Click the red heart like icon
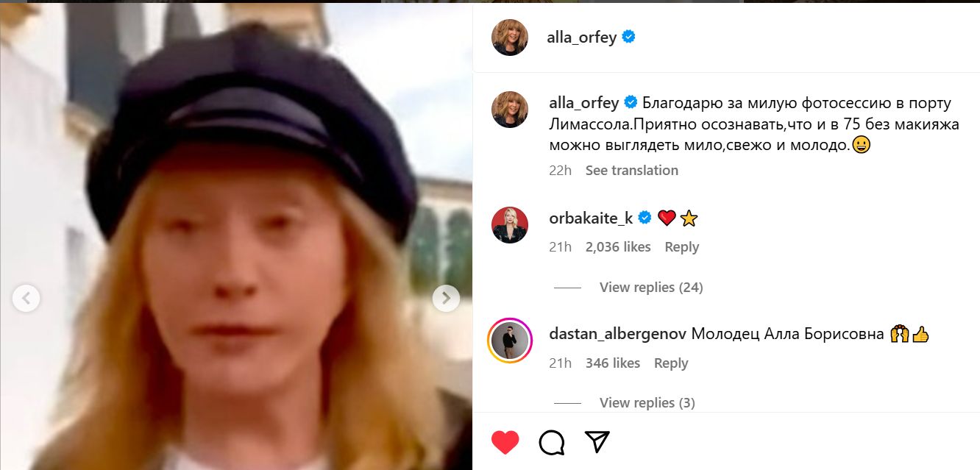The image size is (980, 470). (x=505, y=441)
